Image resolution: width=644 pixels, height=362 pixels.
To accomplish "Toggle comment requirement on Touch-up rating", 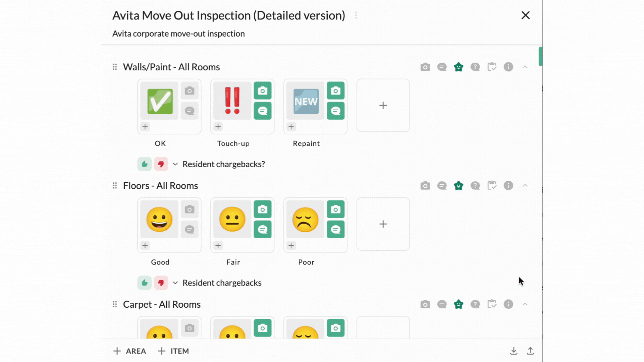I will (263, 111).
